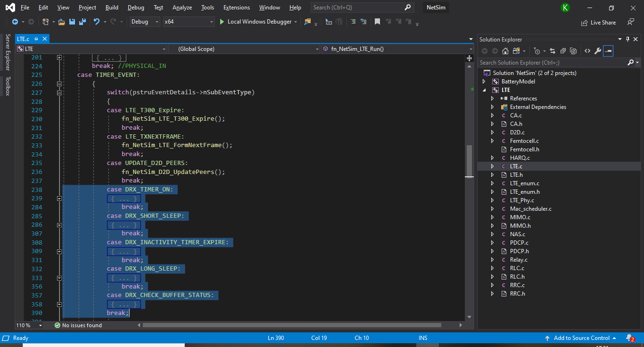Click the Save All toolbar icon
The height and width of the screenshot is (347, 644).
coord(82,22)
